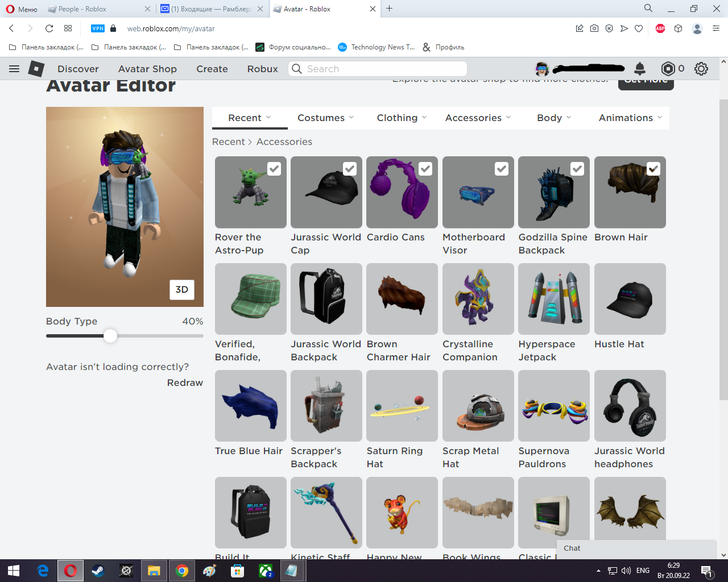This screenshot has width=728, height=582.
Task: Open the Chat panel header
Action: [636, 548]
